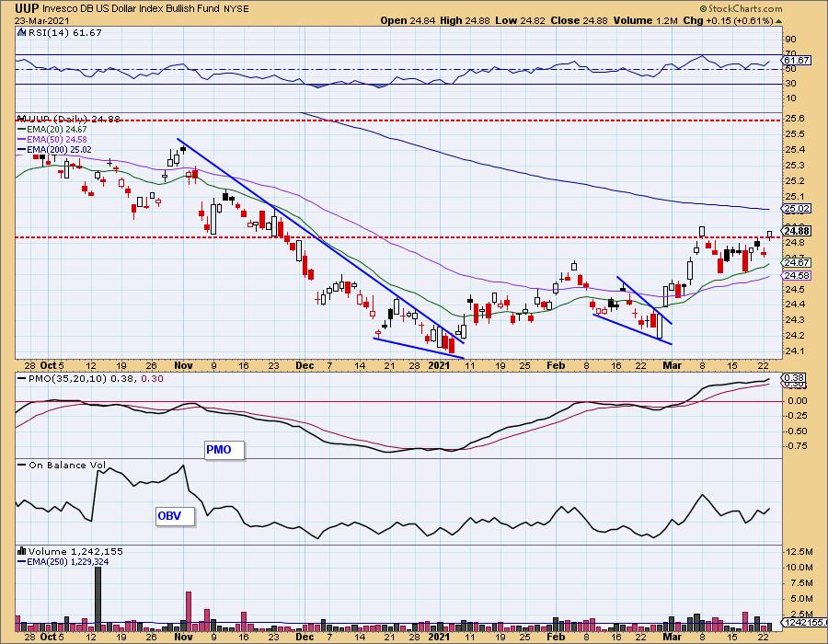Select the EMA(250) volume line swatch
Screen dimensions: 828x644
22,561
